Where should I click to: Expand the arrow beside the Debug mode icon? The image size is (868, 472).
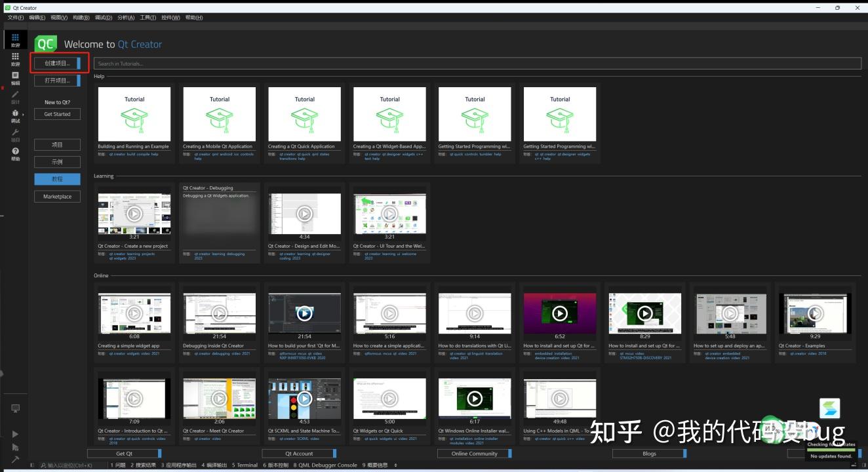(22, 113)
